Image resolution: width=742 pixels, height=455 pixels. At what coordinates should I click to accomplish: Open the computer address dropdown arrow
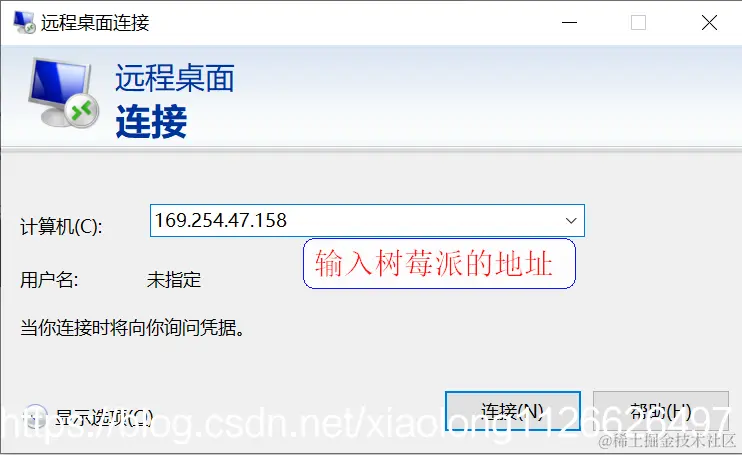[571, 220]
